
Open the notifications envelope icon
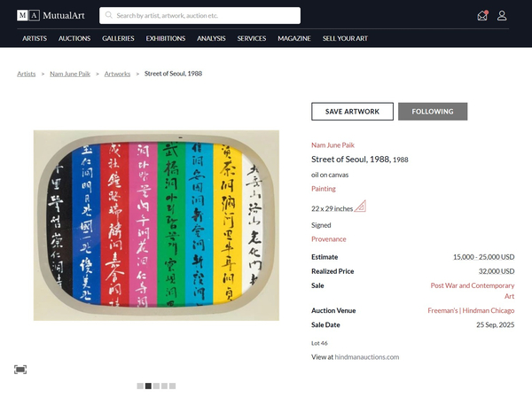click(x=481, y=15)
